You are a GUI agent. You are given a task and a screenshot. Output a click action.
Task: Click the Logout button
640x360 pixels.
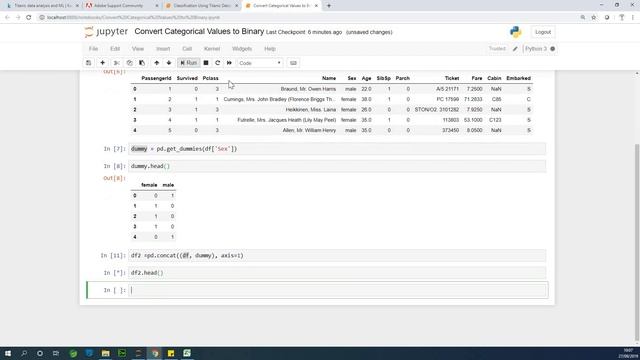[x=543, y=32]
